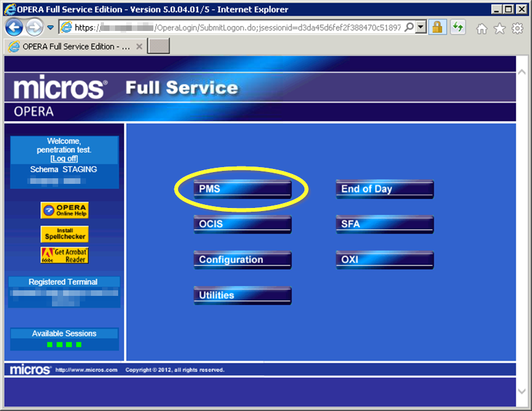Open the browser Home page icon

pos(482,28)
